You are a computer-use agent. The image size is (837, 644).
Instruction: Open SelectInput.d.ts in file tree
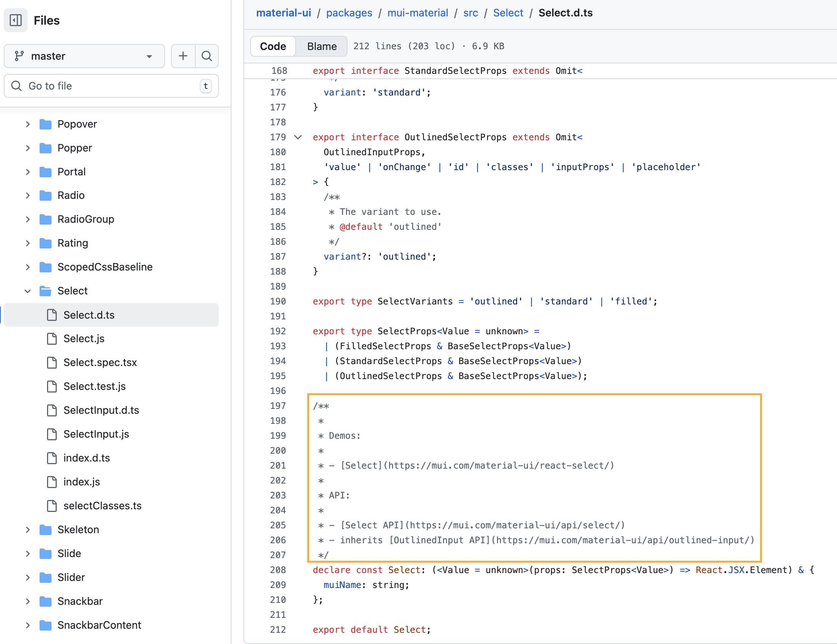click(x=101, y=410)
